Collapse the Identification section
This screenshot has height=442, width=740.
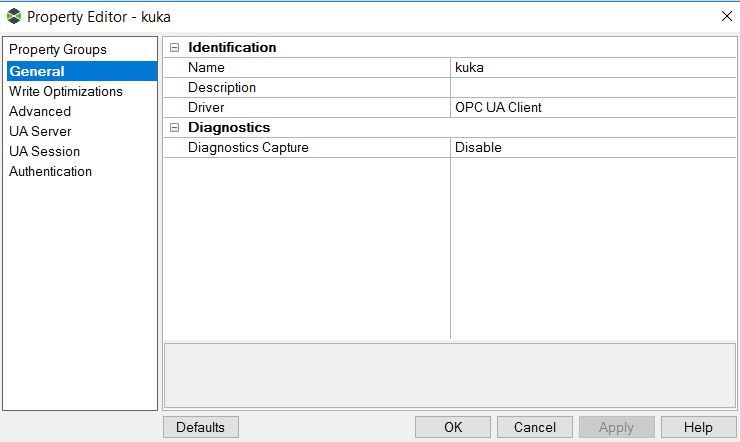pos(175,48)
